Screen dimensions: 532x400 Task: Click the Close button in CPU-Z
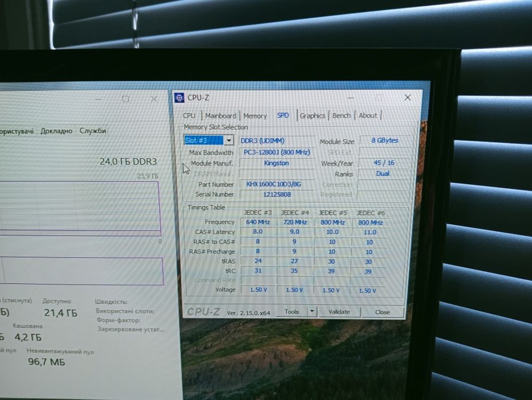click(383, 312)
